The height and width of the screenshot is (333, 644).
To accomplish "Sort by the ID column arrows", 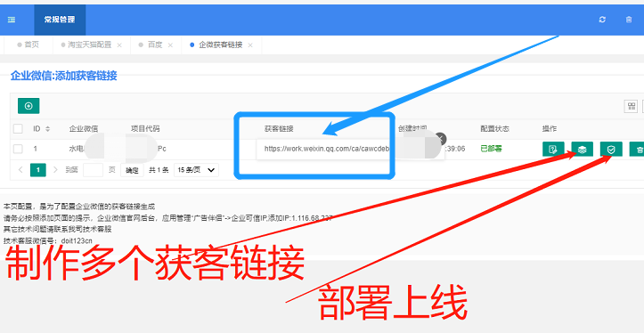I will tap(47, 129).
